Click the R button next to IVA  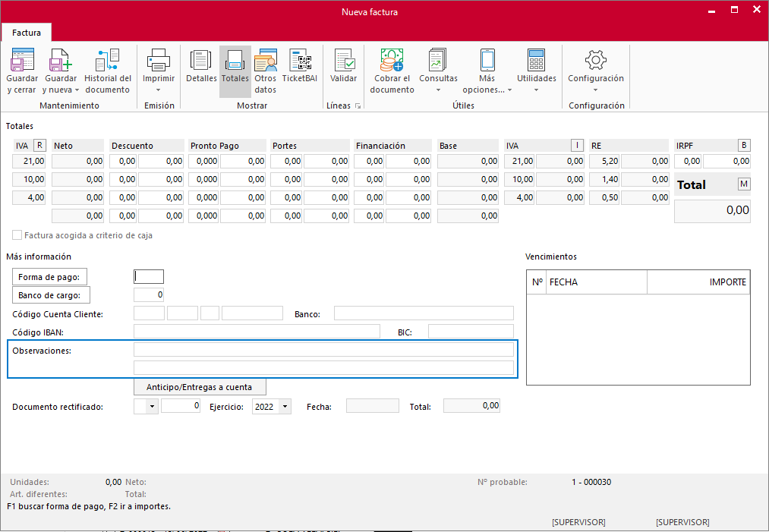pyautogui.click(x=39, y=145)
